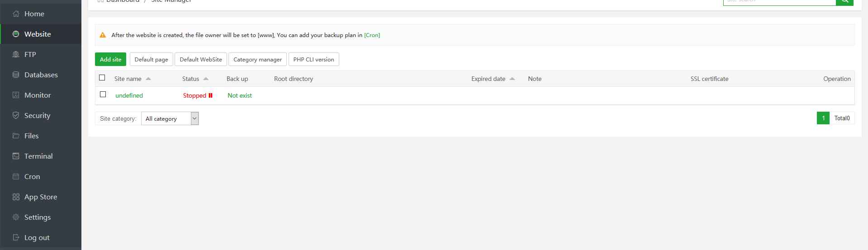Sort sites by Site name arrow
Image resolution: width=868 pixels, height=250 pixels.
[148, 79]
